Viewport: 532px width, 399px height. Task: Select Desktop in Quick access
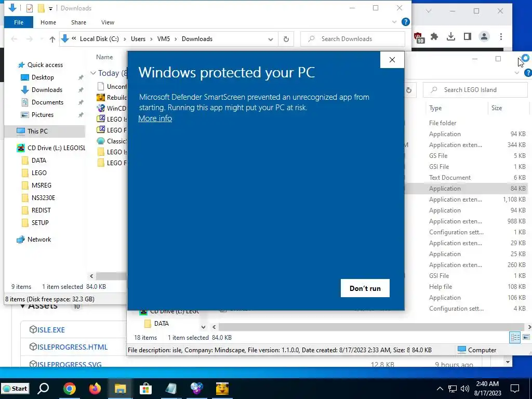click(x=43, y=77)
